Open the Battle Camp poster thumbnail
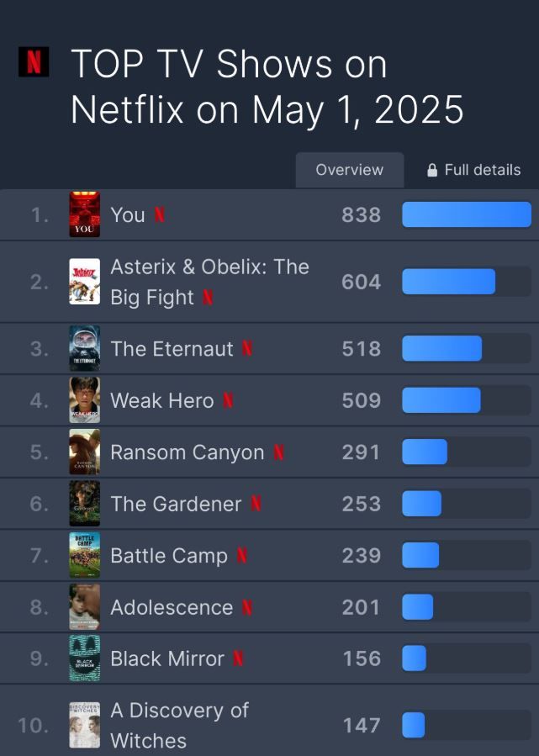 [84, 555]
